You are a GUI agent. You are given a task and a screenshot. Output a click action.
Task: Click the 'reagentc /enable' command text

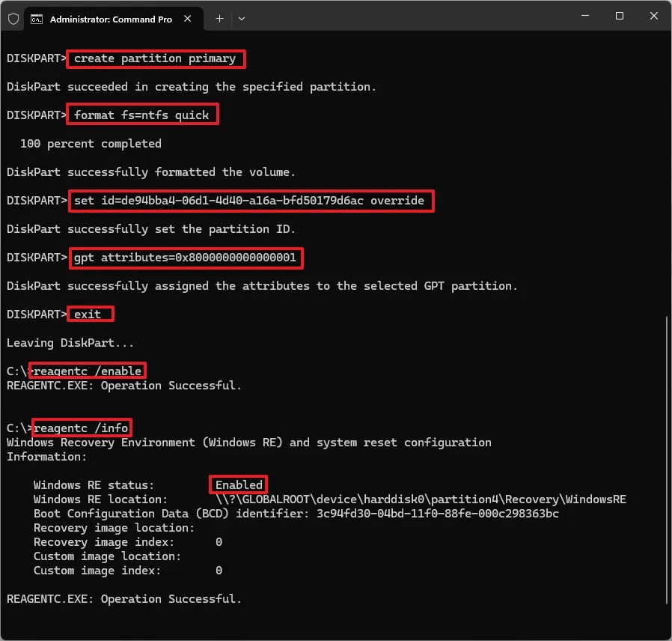(88, 371)
